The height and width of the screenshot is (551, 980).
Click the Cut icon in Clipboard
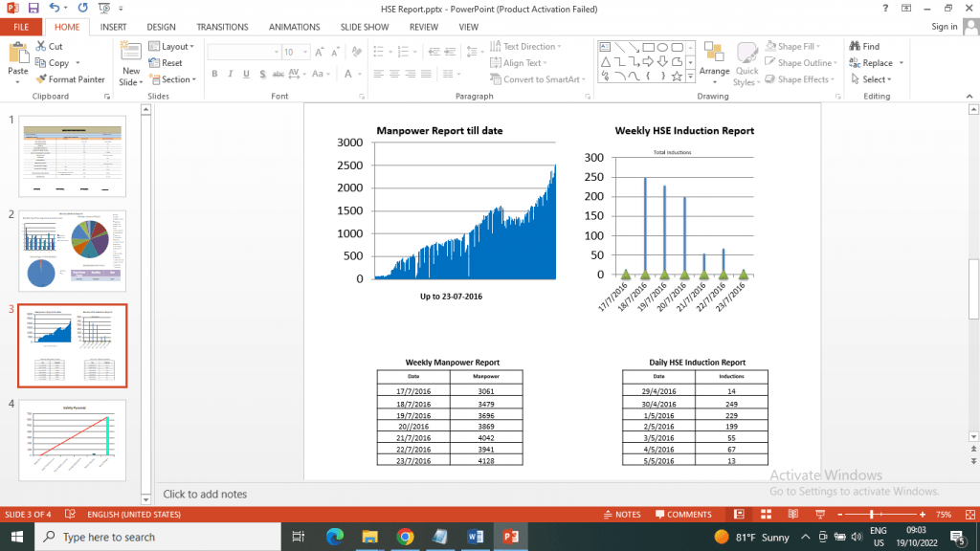pos(41,46)
